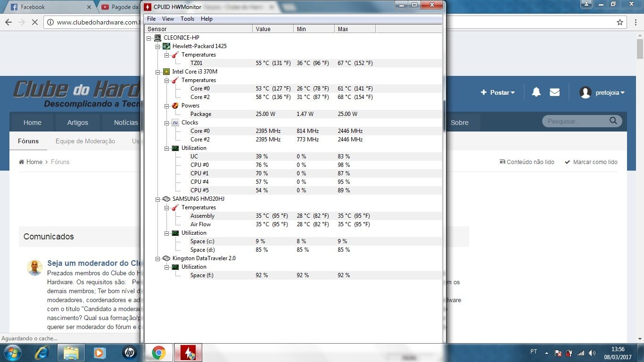Image resolution: width=644 pixels, height=362 pixels.
Task: Open the pretojoia user menu
Action: 602,92
